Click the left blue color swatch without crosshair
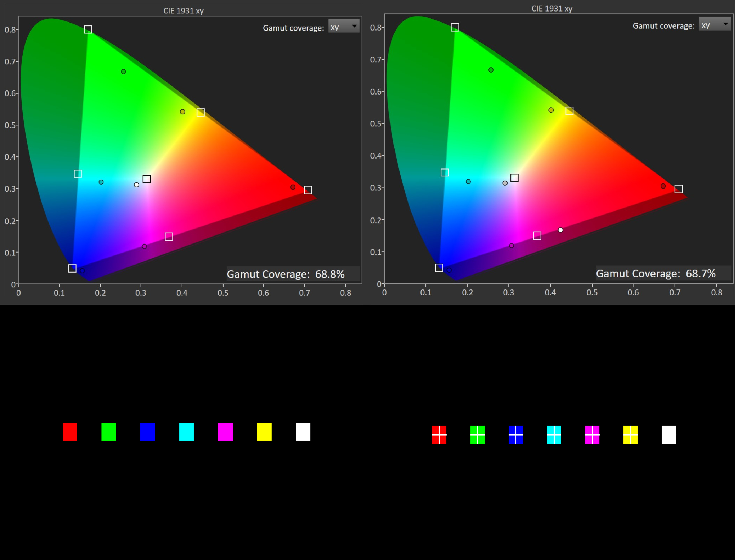735x560 pixels. coord(148,432)
